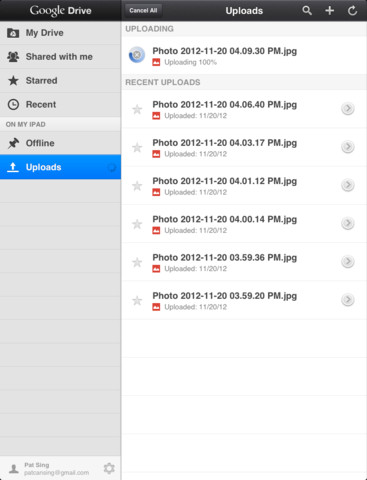Image resolution: width=367 pixels, height=480 pixels.
Task: Open settings via the gear icon
Action: 109,468
